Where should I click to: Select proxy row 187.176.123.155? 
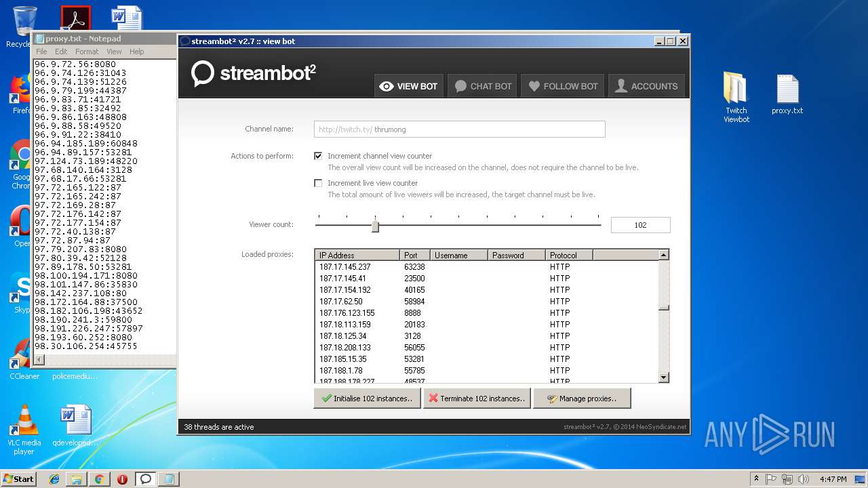coord(486,313)
